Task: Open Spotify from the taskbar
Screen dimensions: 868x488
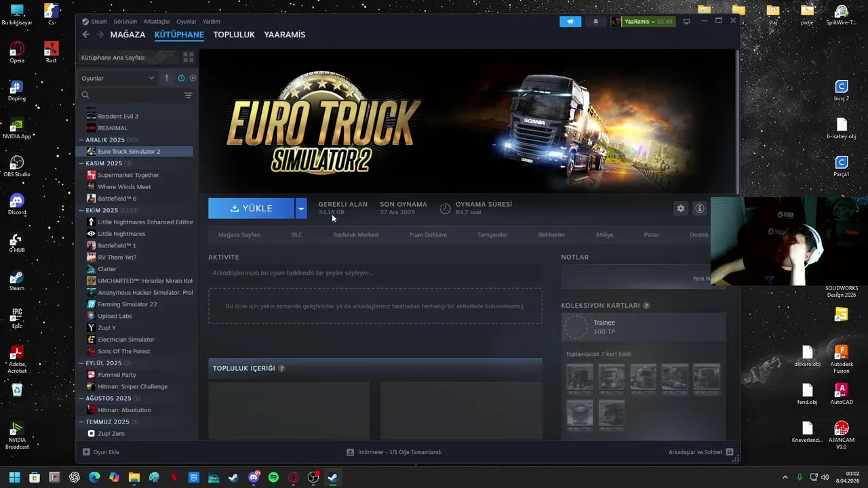Action: click(x=273, y=477)
